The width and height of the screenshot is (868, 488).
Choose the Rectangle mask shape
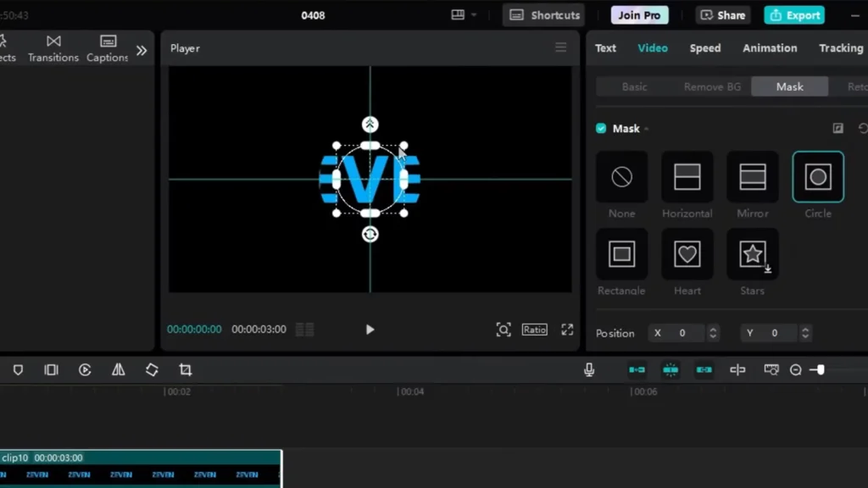coord(621,254)
